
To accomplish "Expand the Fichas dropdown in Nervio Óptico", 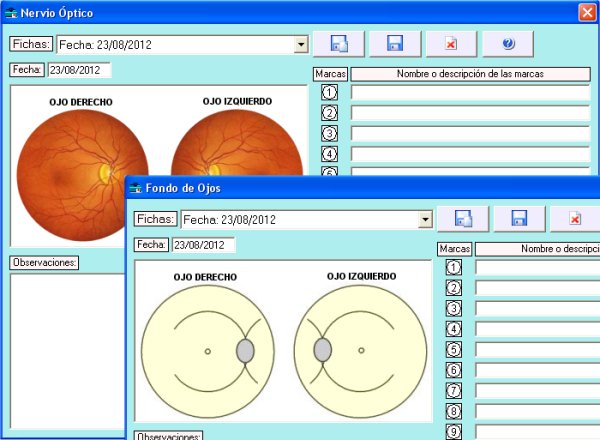I will coord(301,45).
